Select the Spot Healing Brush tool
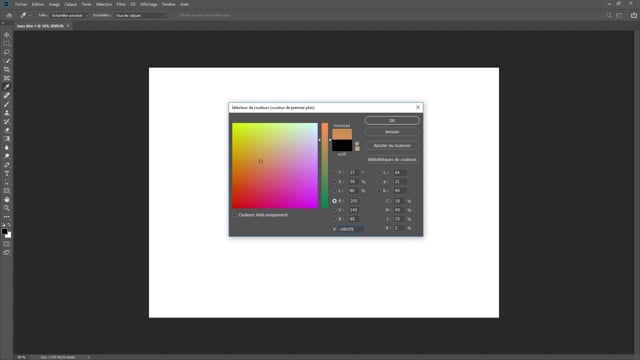Image resolution: width=640 pixels, height=360 pixels. (7, 96)
